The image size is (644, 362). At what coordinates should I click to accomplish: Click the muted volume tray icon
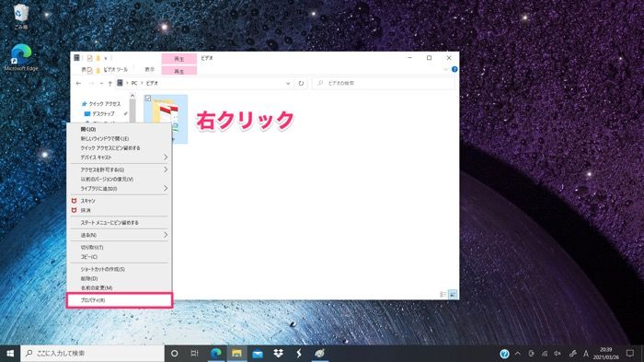558,354
